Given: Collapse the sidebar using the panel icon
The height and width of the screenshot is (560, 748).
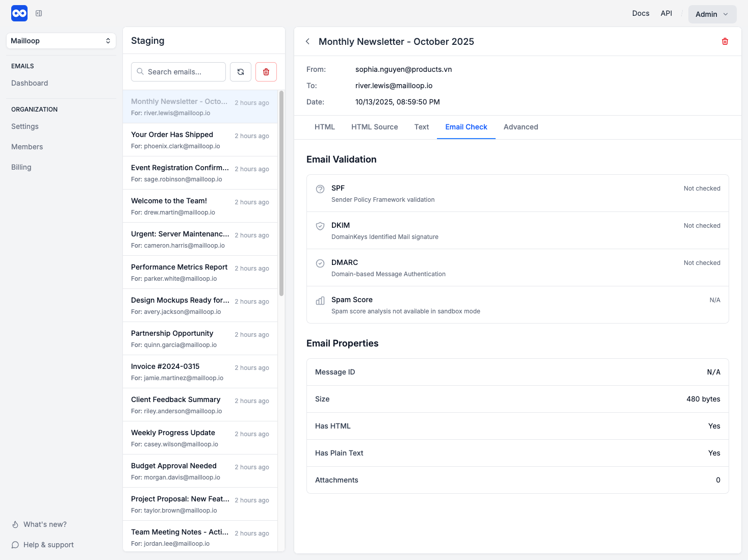Looking at the screenshot, I should [39, 13].
